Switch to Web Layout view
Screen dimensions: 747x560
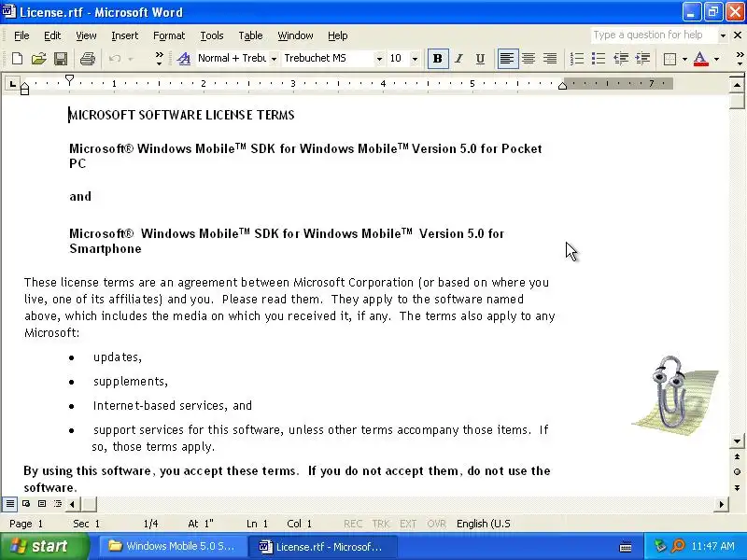(26, 503)
